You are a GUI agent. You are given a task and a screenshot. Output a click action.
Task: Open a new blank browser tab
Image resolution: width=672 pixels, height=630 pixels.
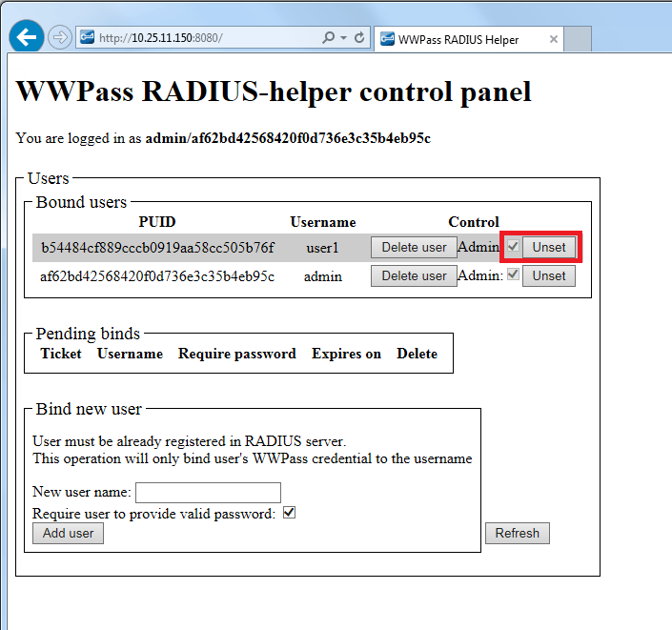579,39
